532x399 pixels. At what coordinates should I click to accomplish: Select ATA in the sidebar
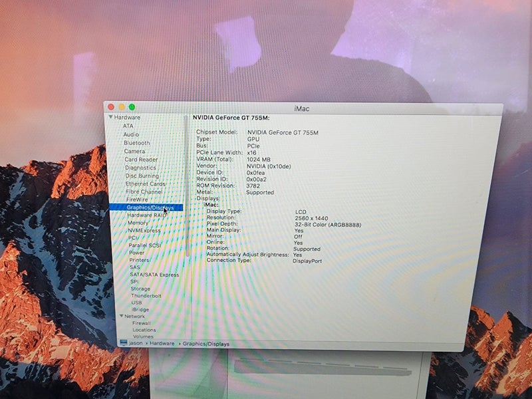[x=128, y=126]
